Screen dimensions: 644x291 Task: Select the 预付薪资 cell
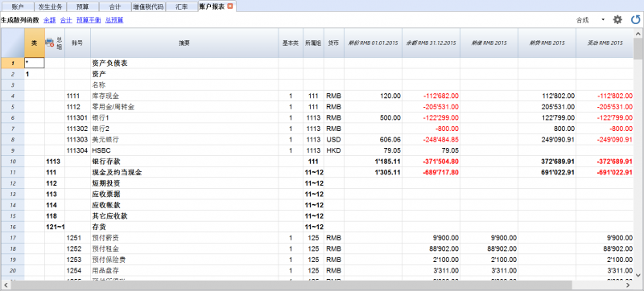(x=184, y=238)
